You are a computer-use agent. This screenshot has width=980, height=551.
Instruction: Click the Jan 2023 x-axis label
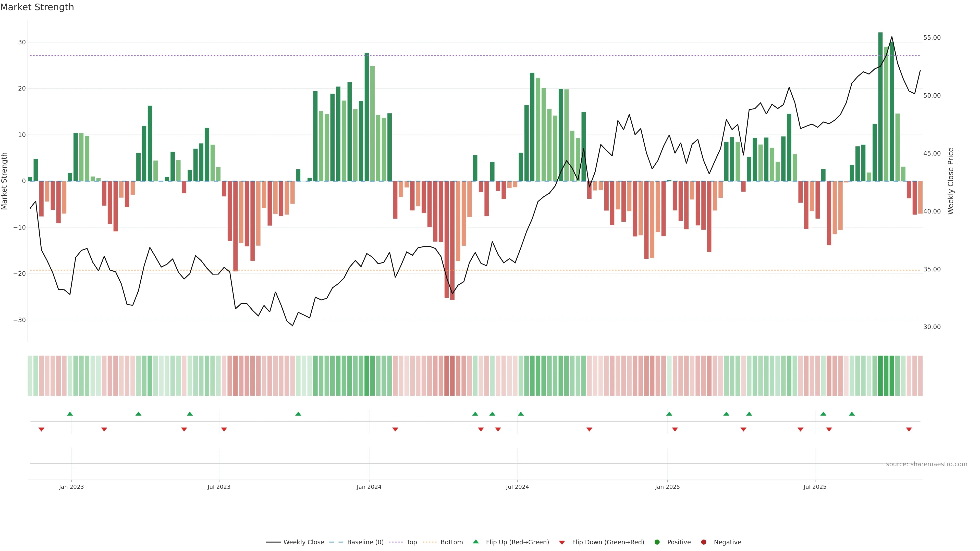pos(71,487)
